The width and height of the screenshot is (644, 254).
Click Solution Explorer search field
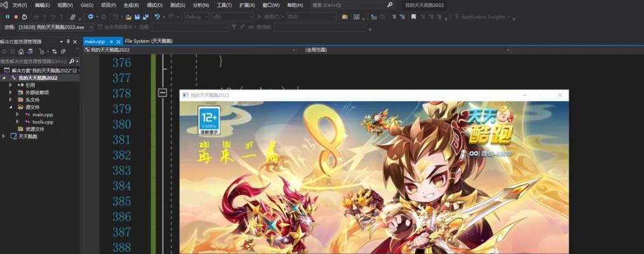tap(34, 61)
